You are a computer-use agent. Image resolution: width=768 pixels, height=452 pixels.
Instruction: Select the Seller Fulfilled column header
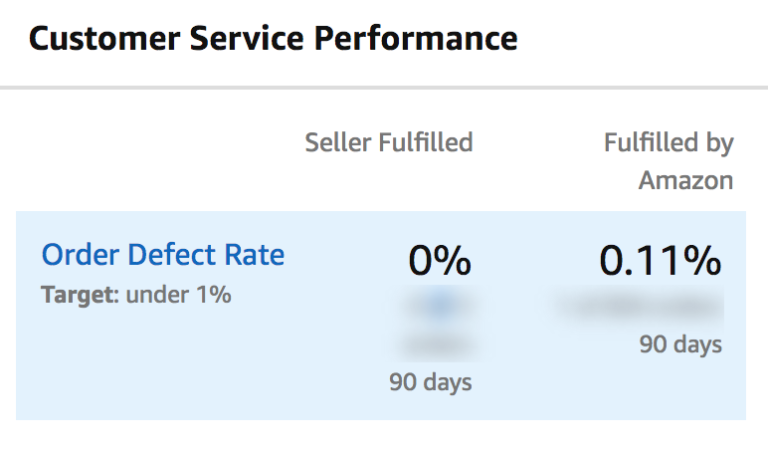pos(388,143)
